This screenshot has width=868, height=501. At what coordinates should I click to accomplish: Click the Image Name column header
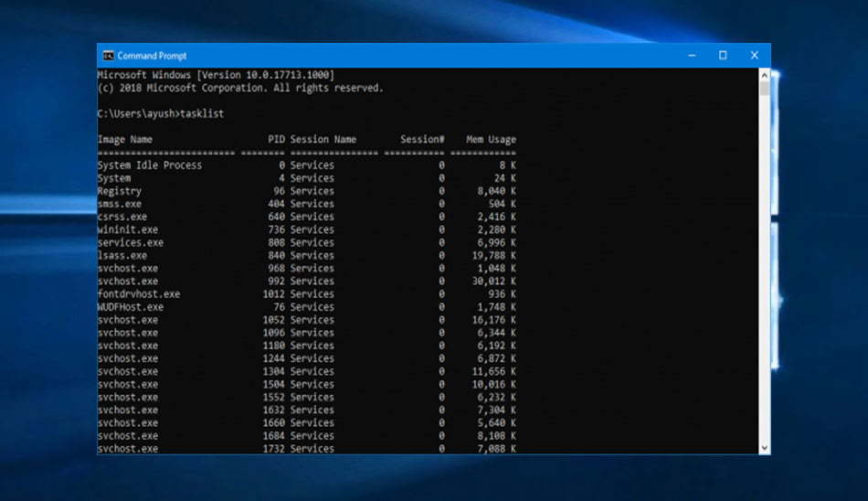(x=125, y=140)
